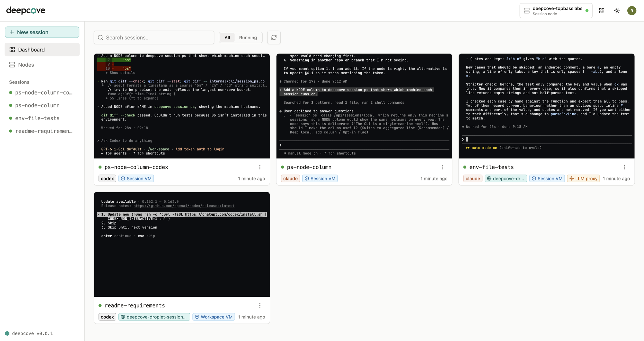Open the grid apps icon in header
Image resolution: width=644 pixels, height=341 pixels.
(602, 10)
